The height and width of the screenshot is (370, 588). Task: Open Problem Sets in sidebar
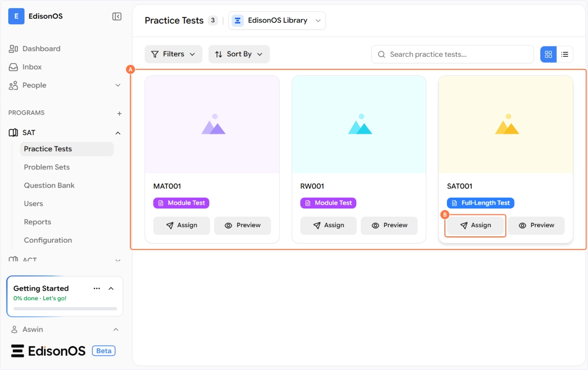[x=47, y=167]
